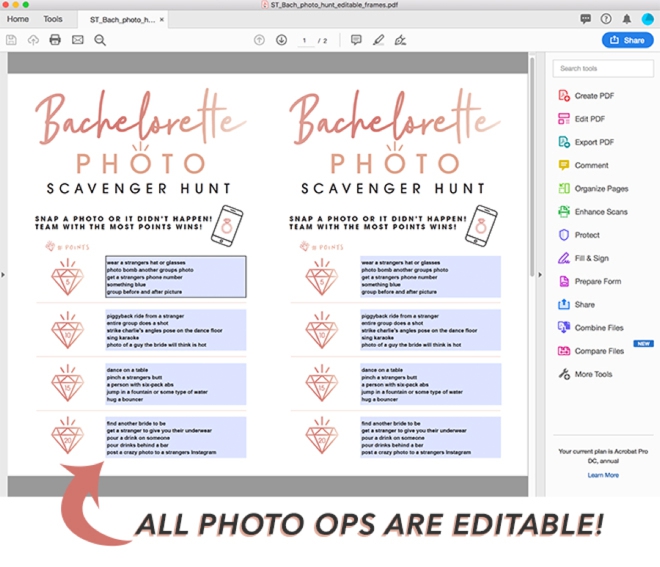Click the vertical document scrollbar
Viewport: 660px width, 567px height.
[532, 166]
